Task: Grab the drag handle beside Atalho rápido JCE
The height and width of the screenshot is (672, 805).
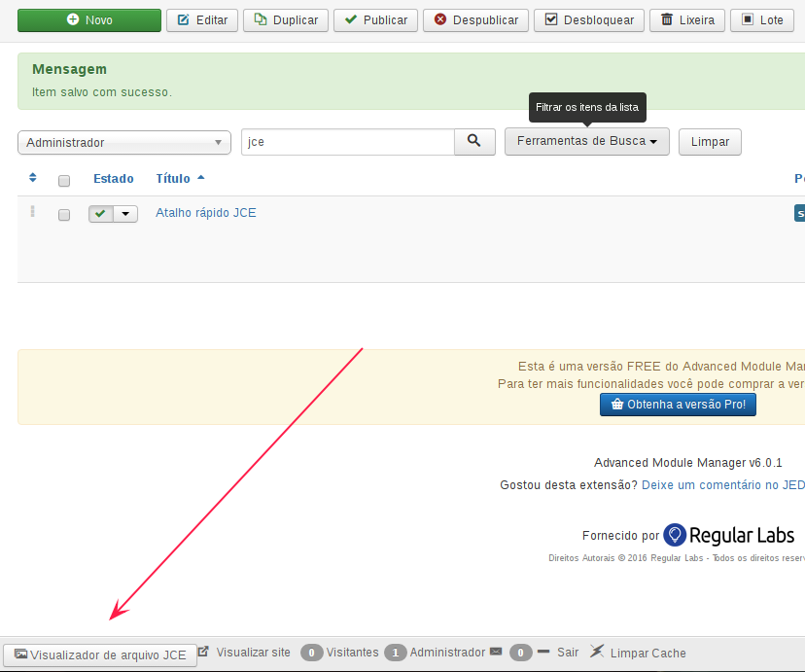Action: point(32,213)
